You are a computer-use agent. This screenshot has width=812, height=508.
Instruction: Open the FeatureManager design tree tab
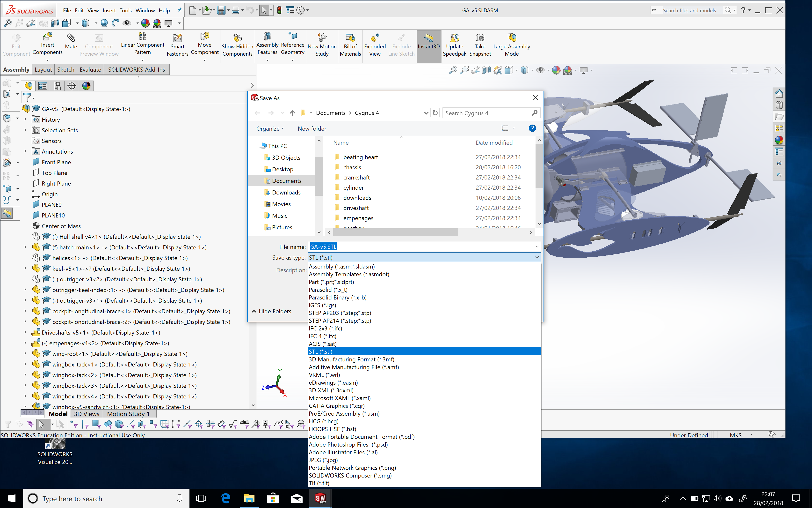coord(29,86)
